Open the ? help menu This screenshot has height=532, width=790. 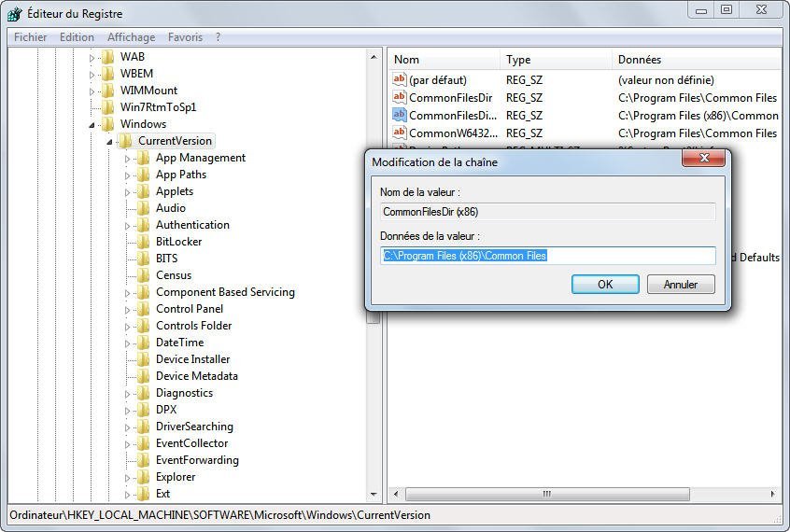218,37
